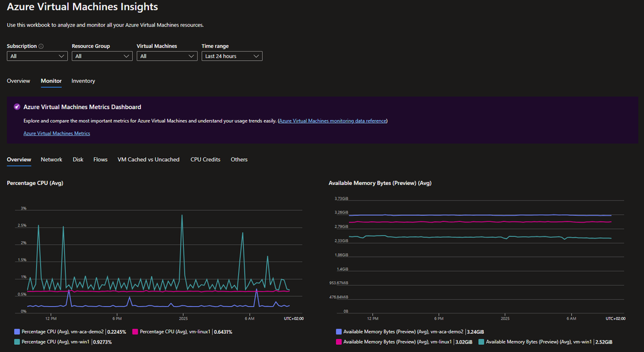Switch to CPU Credits tab

click(205, 160)
